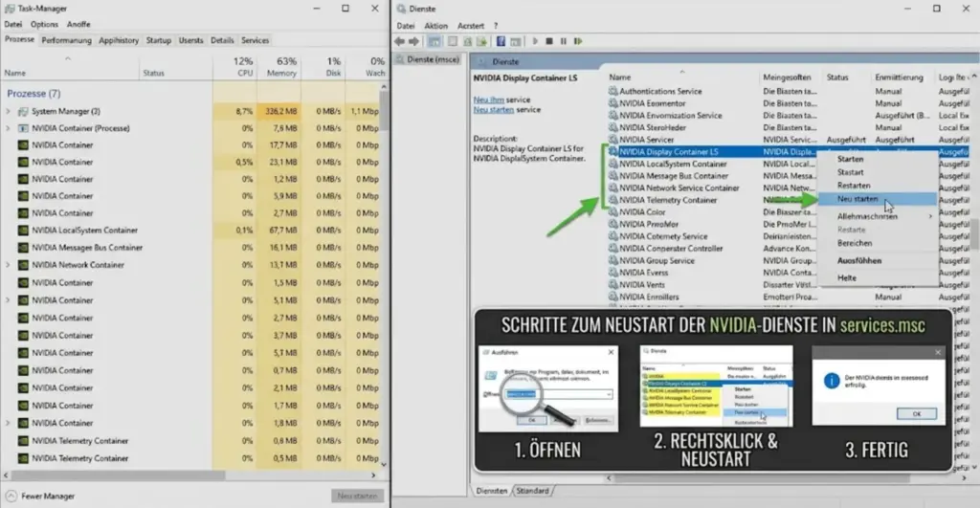Click the Neu starten service link

click(x=494, y=109)
